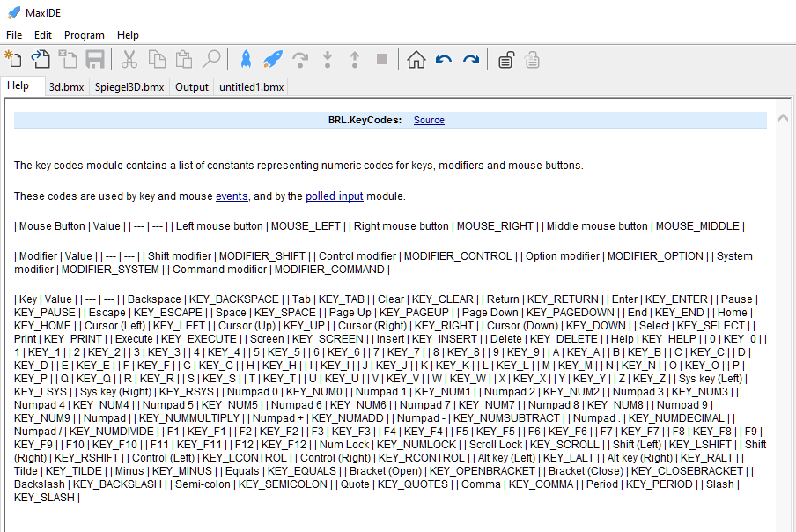Click the Build and Run rocket icon
Image resolution: width=796 pixels, height=532 pixels.
point(271,62)
